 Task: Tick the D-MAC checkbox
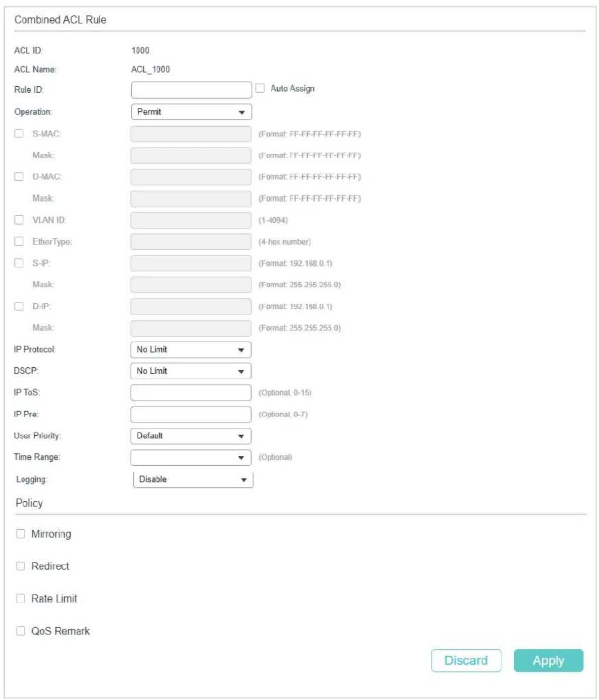click(x=19, y=177)
